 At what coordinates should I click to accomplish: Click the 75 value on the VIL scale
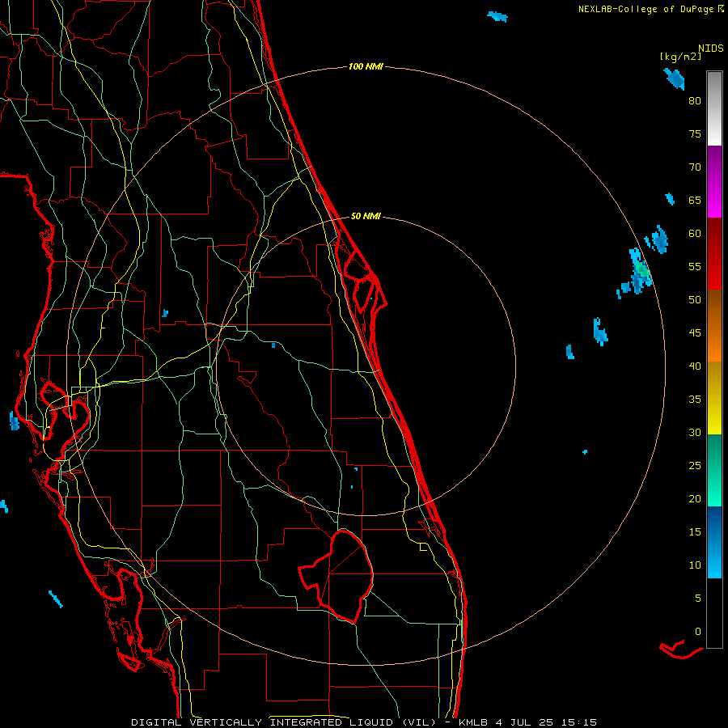tap(695, 134)
